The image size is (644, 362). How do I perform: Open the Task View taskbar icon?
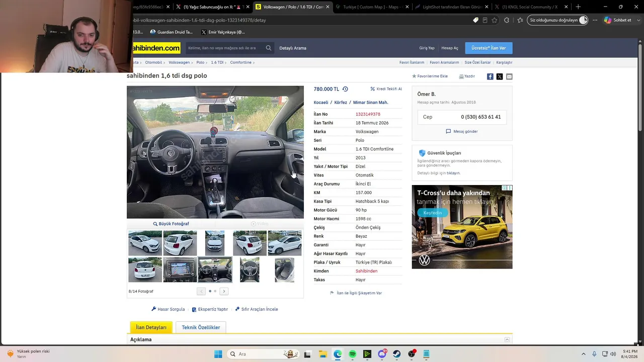tap(307, 354)
